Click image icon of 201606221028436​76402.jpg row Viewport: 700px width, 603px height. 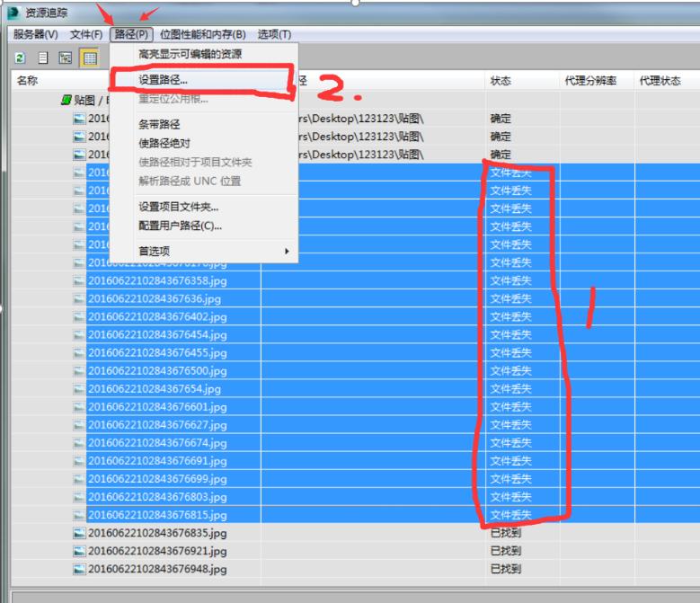click(x=79, y=317)
